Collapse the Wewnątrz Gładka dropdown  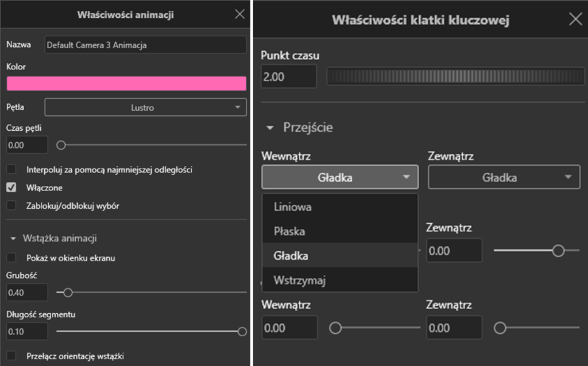(x=340, y=177)
